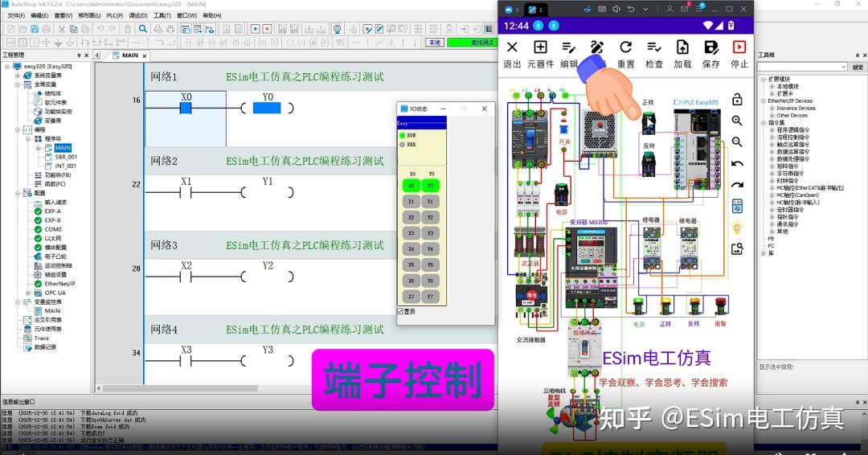Open the toolbox search dropdown
This screenshot has height=455, width=868.
point(844,67)
